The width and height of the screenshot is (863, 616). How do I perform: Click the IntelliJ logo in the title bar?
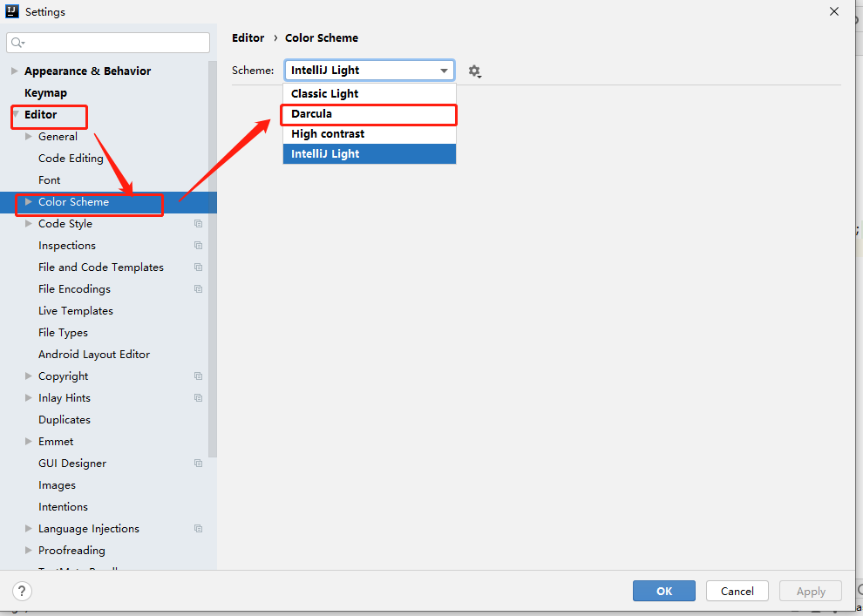coord(12,11)
